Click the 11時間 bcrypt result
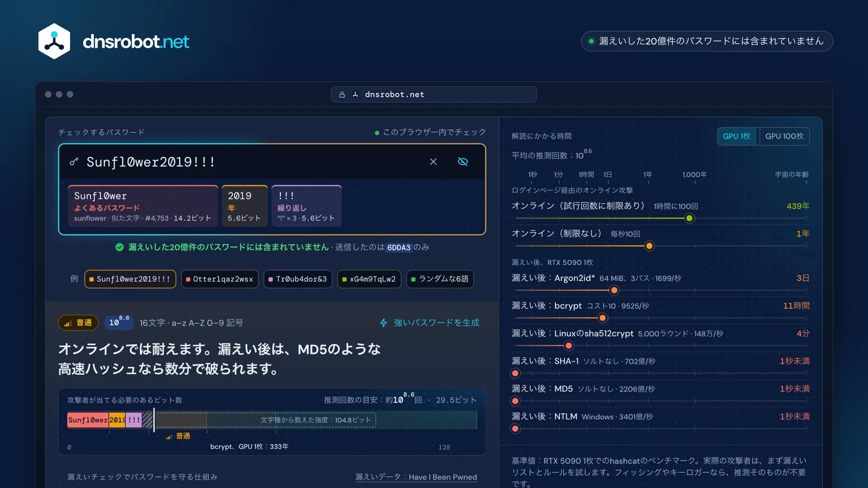The width and height of the screenshot is (868, 488). (796, 306)
